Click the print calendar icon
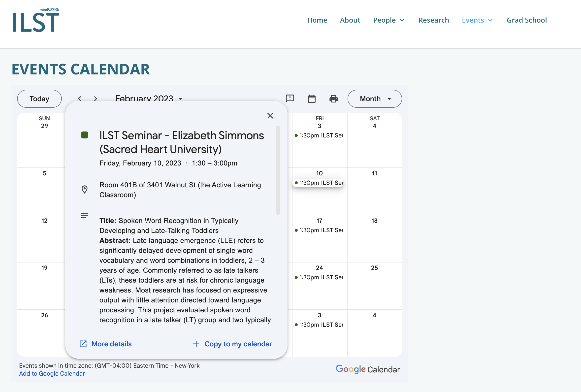The height and width of the screenshot is (392, 581). click(333, 99)
